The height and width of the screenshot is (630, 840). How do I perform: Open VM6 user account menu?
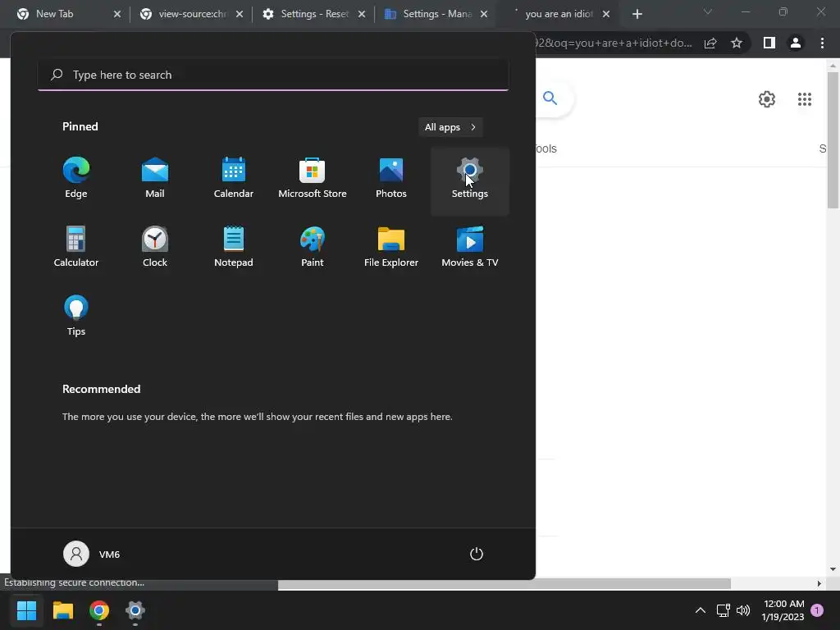click(x=92, y=554)
